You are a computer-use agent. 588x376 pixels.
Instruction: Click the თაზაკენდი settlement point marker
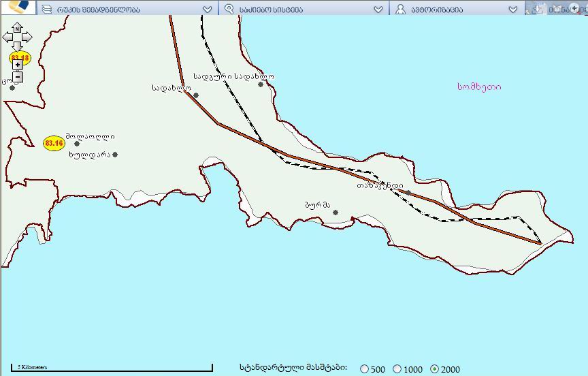[408, 193]
